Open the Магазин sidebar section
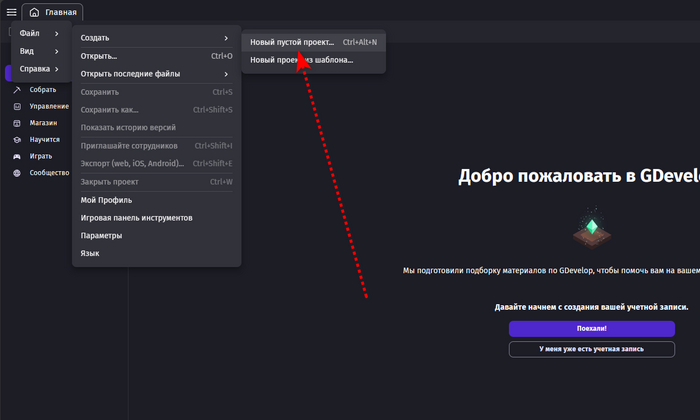The width and height of the screenshot is (700, 420). tap(43, 123)
